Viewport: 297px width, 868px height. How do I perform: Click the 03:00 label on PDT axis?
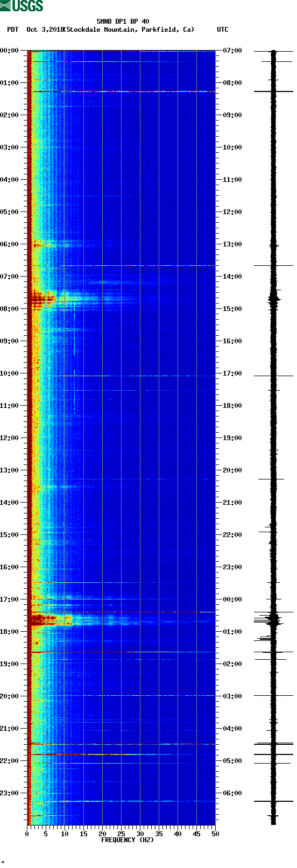10,147
